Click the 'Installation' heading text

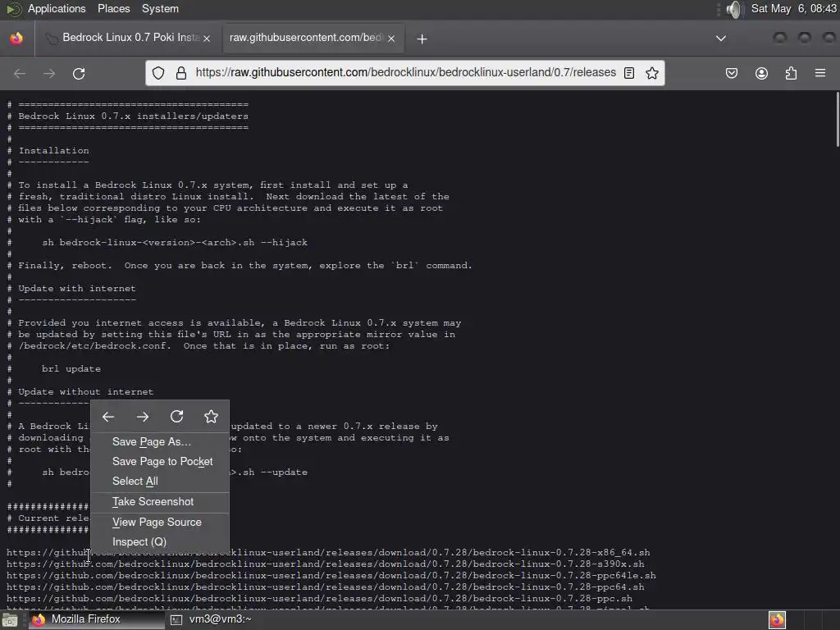coord(53,151)
